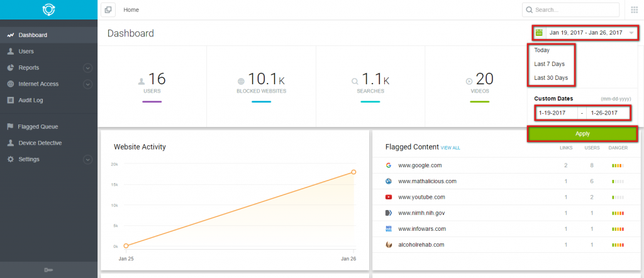Click the Google favicon in Flagged Content
This screenshot has width=644, height=278.
[x=389, y=165]
